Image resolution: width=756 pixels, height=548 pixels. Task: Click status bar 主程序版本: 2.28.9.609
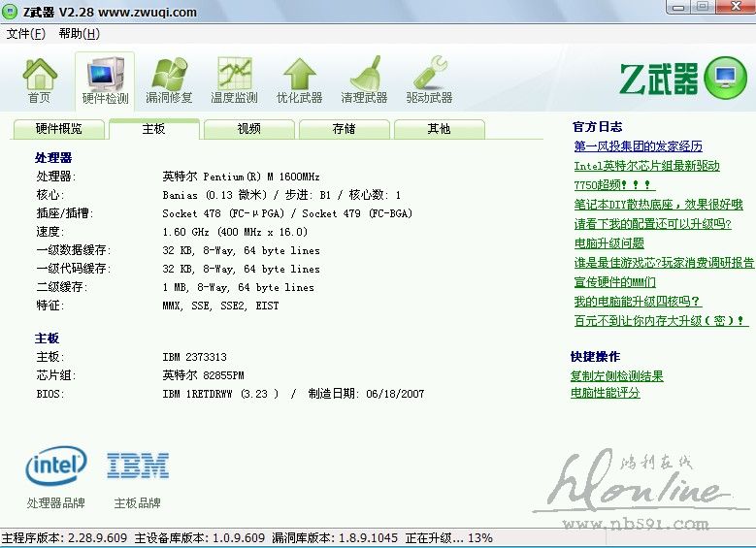click(x=65, y=538)
